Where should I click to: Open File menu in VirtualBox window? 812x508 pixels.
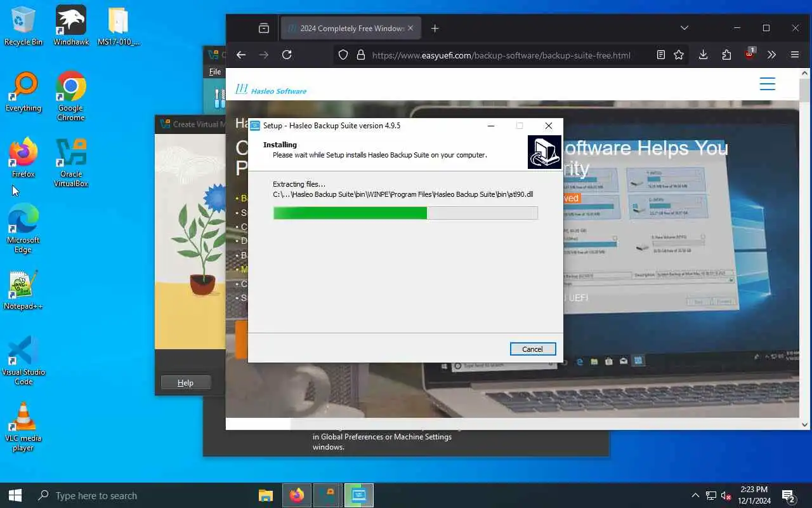point(215,72)
